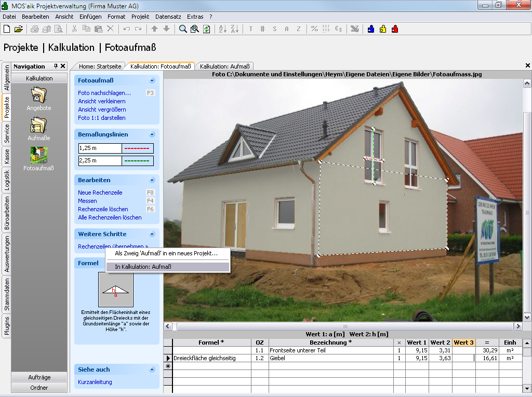532x397 pixels.
Task: Open the Einfügen menu
Action: (x=90, y=17)
